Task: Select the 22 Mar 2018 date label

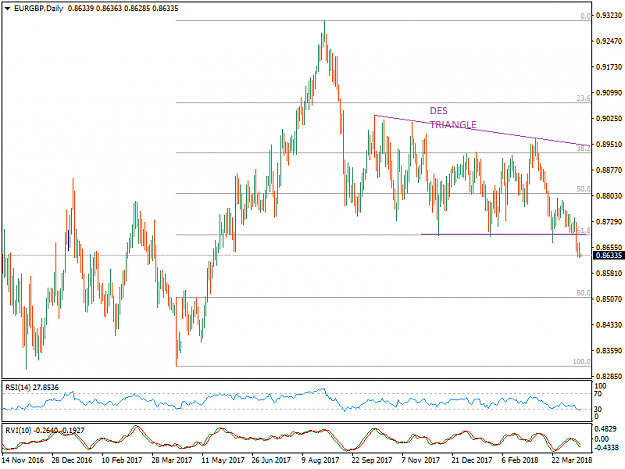Action: 571,460
